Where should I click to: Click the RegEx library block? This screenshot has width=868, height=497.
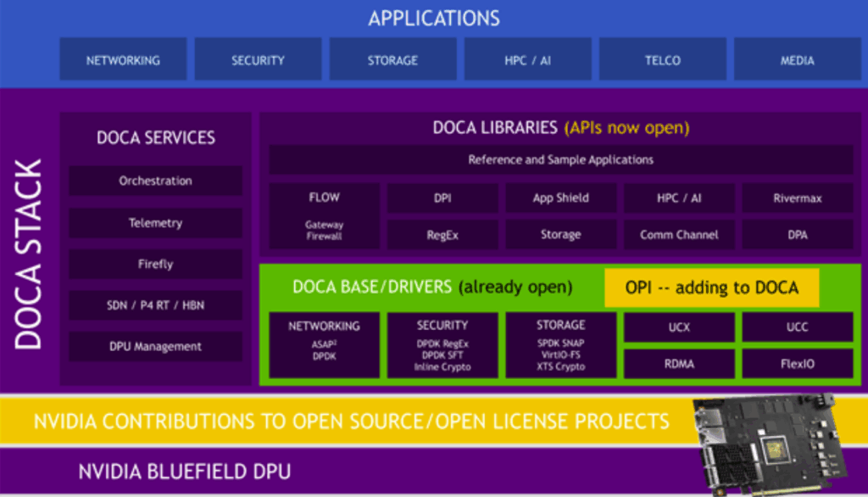[442, 235]
